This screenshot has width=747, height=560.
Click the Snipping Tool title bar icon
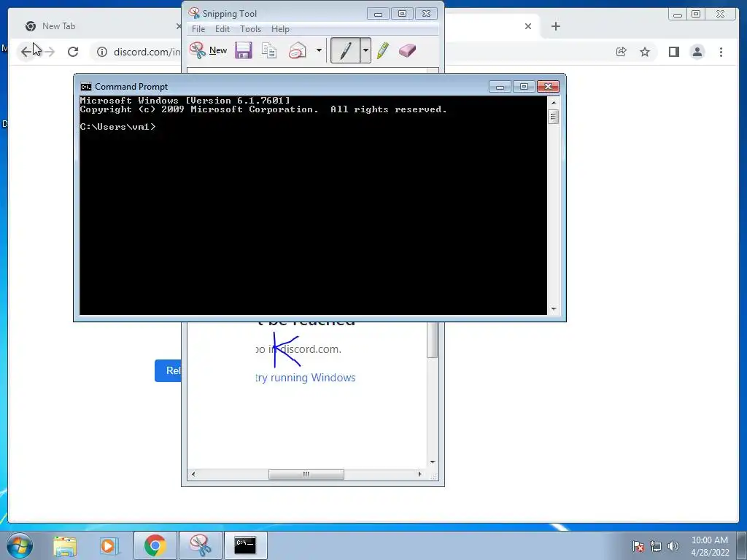(x=194, y=13)
